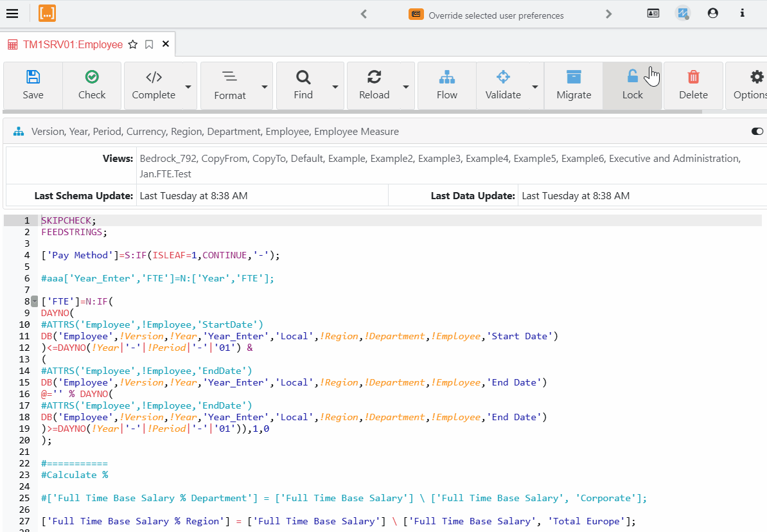This screenshot has height=532, width=767.
Task: Open the Flow diagram tool
Action: (446, 85)
